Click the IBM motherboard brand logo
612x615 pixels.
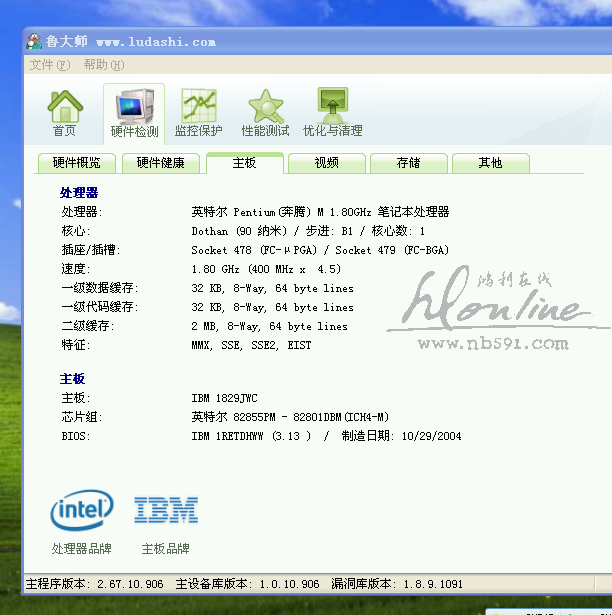[166, 510]
